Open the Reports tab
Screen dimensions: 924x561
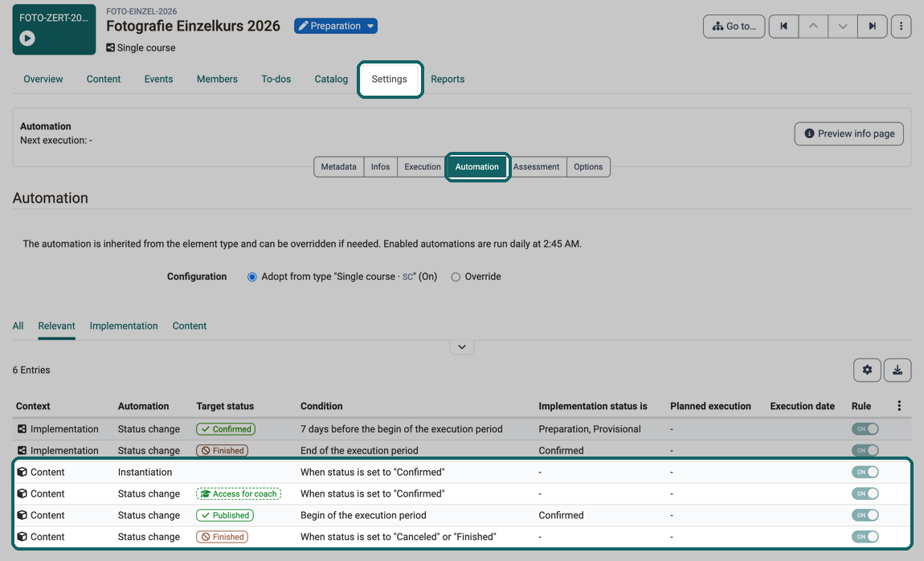click(448, 79)
